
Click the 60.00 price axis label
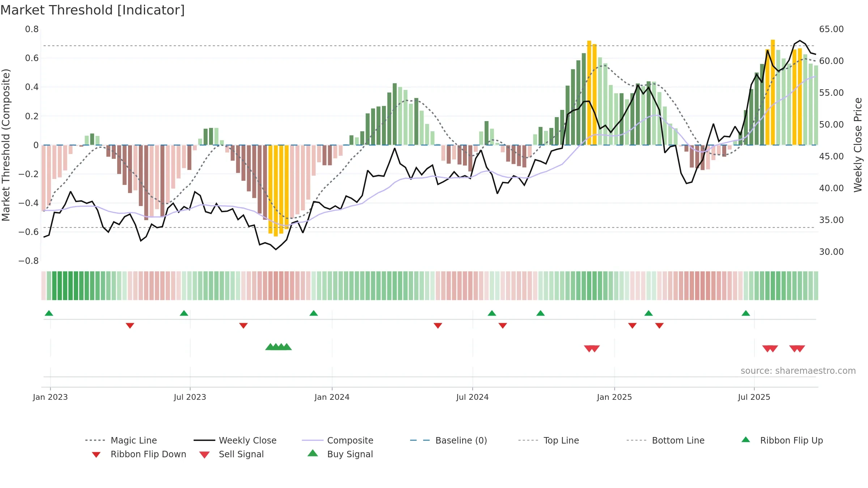click(x=831, y=61)
